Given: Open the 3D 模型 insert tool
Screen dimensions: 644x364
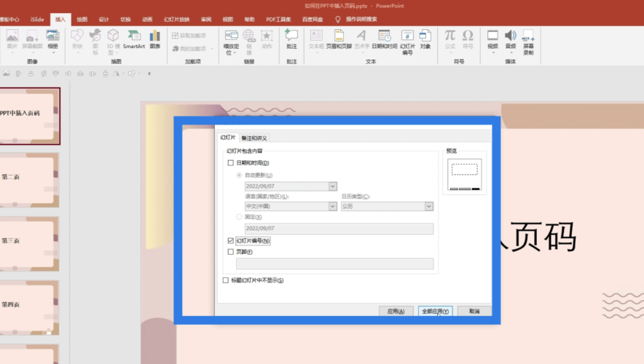Looking at the screenshot, I should pyautogui.click(x=113, y=41).
